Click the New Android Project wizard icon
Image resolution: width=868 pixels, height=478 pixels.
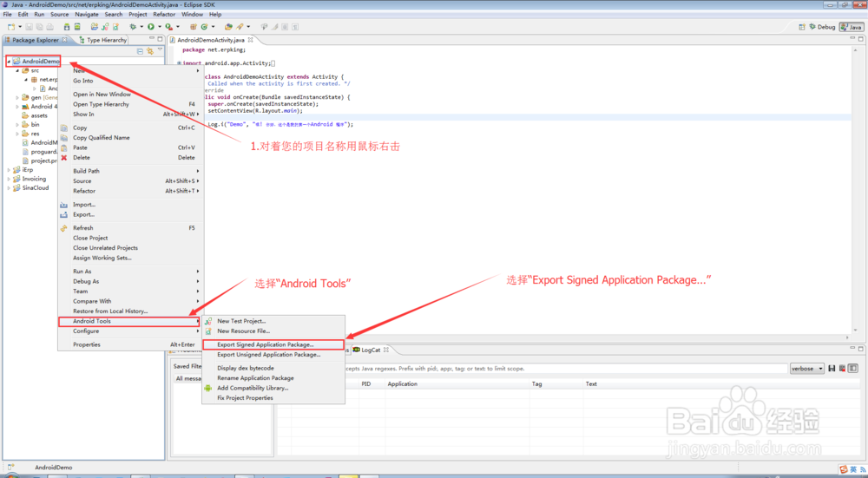[95, 27]
